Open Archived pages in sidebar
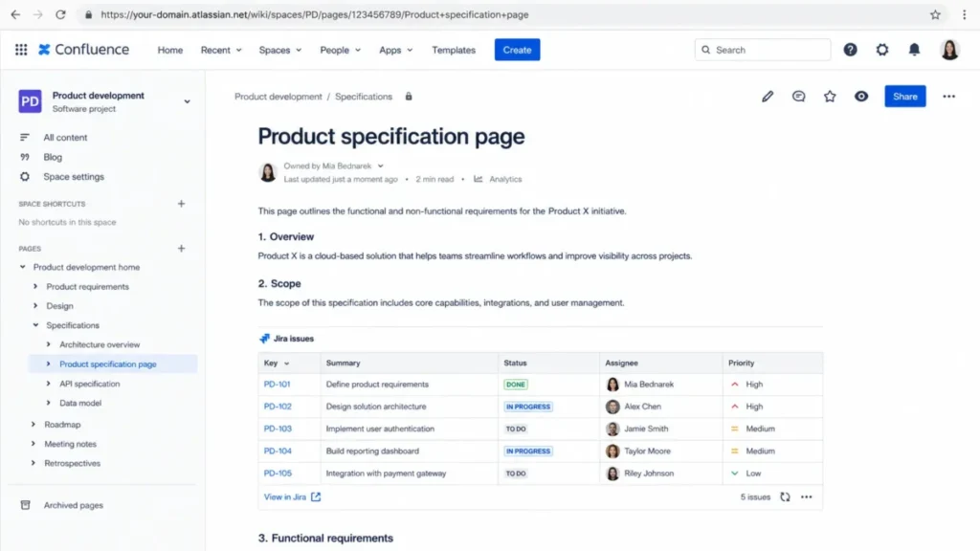980x551 pixels. (73, 505)
